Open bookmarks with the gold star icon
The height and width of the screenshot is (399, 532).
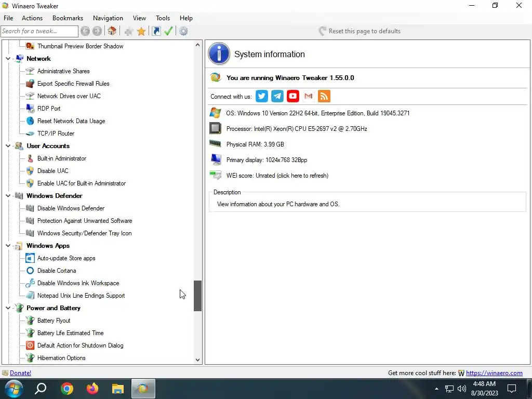coord(141,32)
